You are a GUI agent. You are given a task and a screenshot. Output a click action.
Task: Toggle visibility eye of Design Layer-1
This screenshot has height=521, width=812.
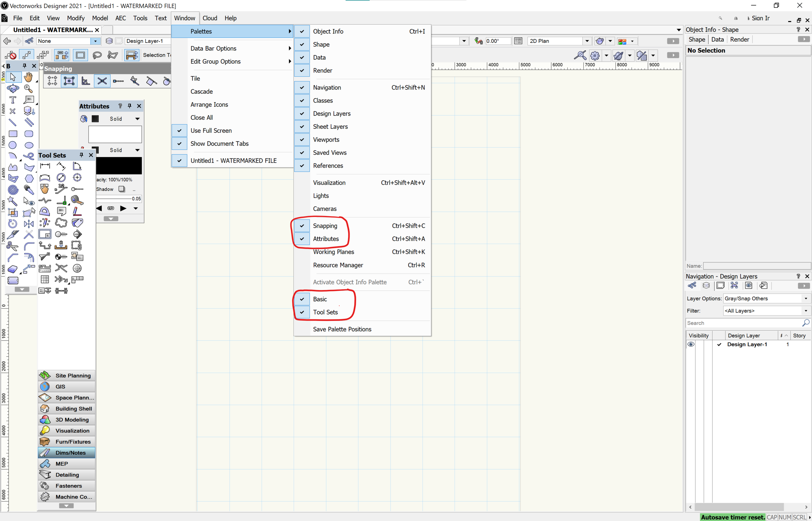[x=691, y=344]
